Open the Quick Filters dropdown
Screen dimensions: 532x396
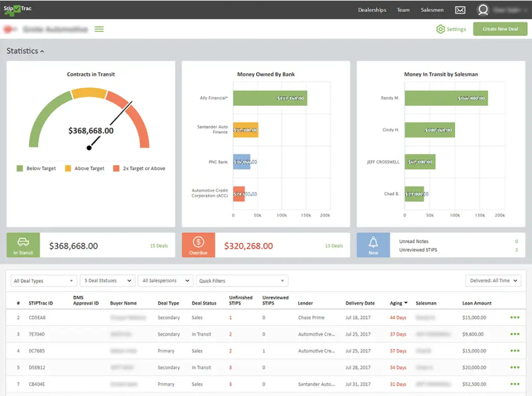242,281
